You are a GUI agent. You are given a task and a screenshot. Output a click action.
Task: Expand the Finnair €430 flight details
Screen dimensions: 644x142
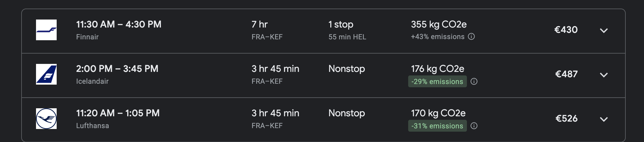[x=604, y=30]
